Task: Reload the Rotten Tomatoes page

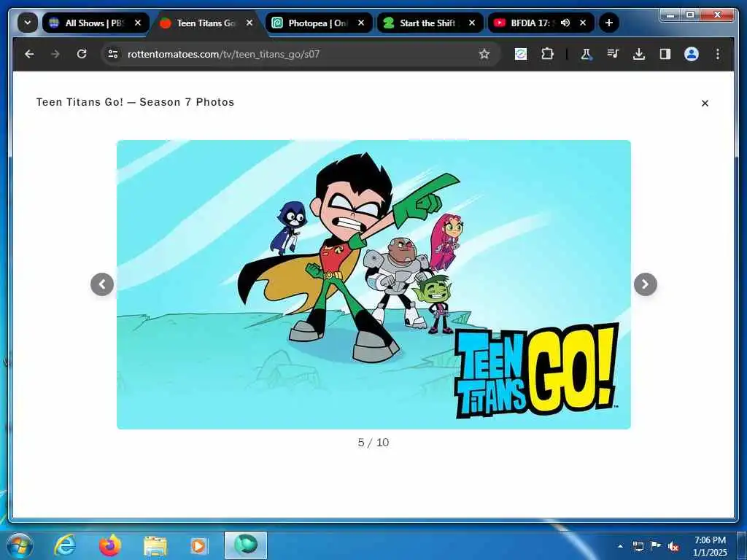Action: coord(82,54)
